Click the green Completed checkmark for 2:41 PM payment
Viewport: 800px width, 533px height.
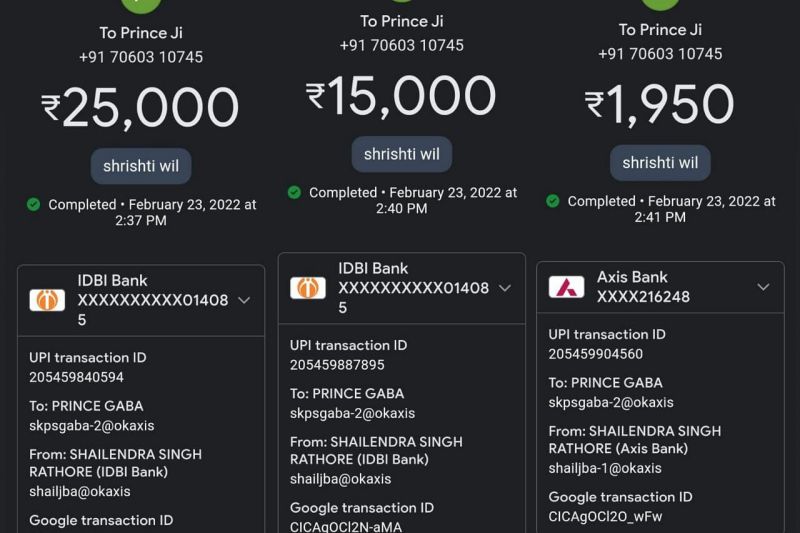coord(553,201)
